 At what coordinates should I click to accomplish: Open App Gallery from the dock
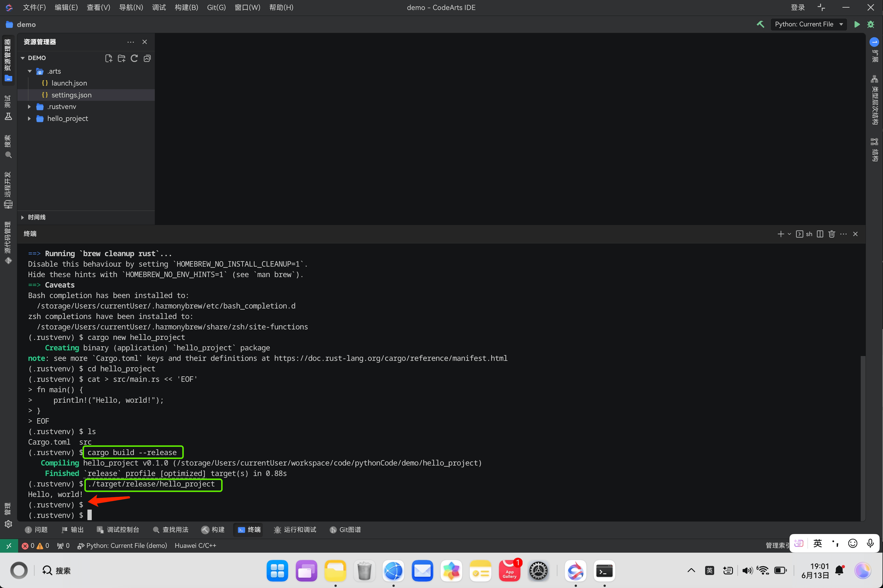(x=510, y=571)
